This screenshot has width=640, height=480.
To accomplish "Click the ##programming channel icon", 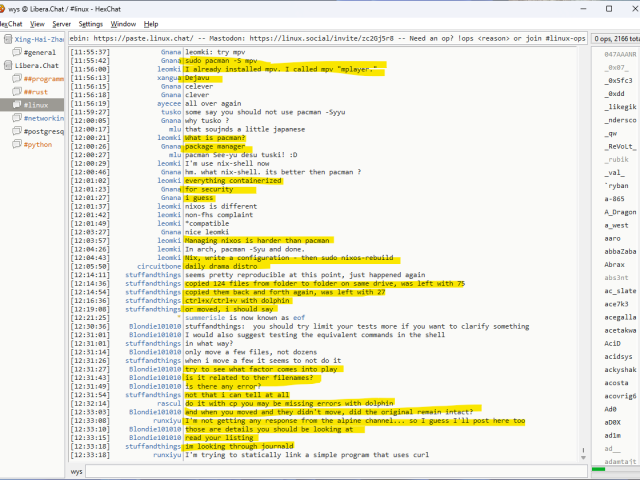I will pyautogui.click(x=17, y=78).
